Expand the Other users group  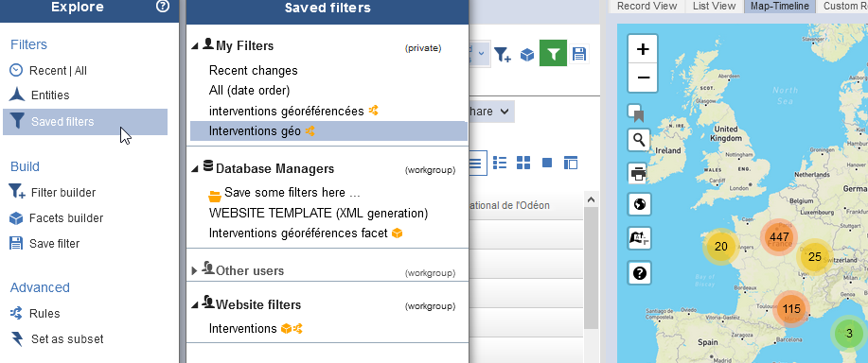pyautogui.click(x=194, y=270)
